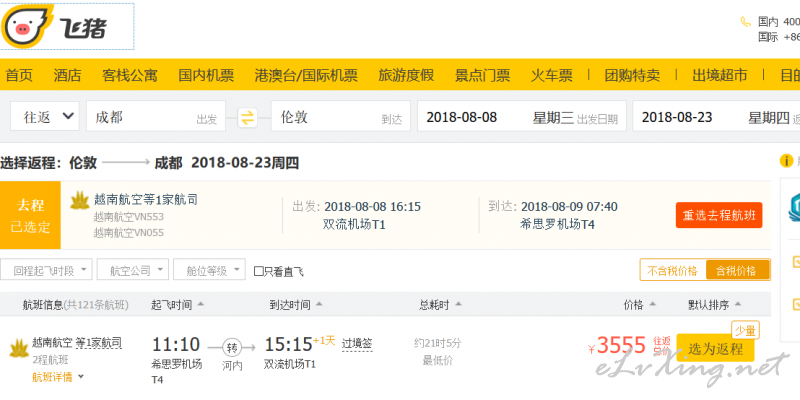Click the 重选去程航班 button
This screenshot has height=400, width=800.
(719, 215)
